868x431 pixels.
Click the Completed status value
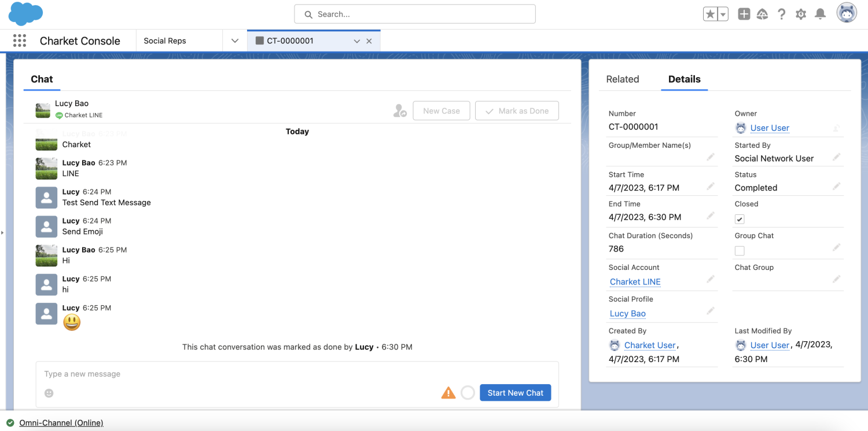756,188
